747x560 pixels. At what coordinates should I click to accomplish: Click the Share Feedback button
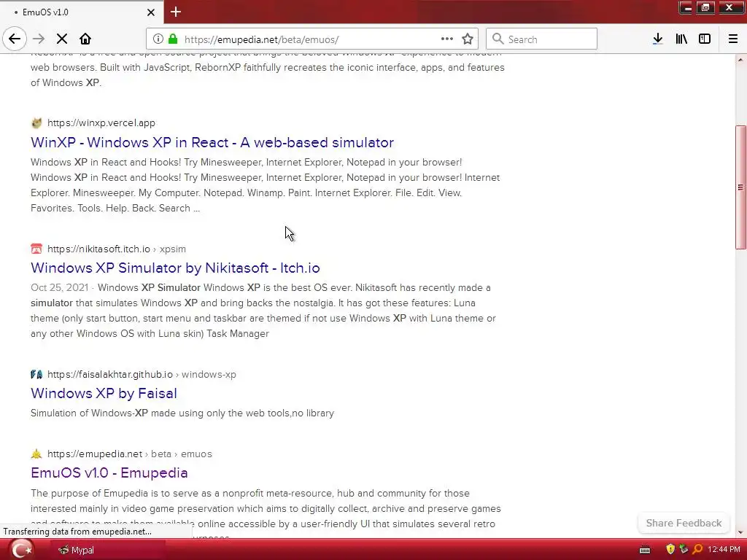tap(684, 523)
